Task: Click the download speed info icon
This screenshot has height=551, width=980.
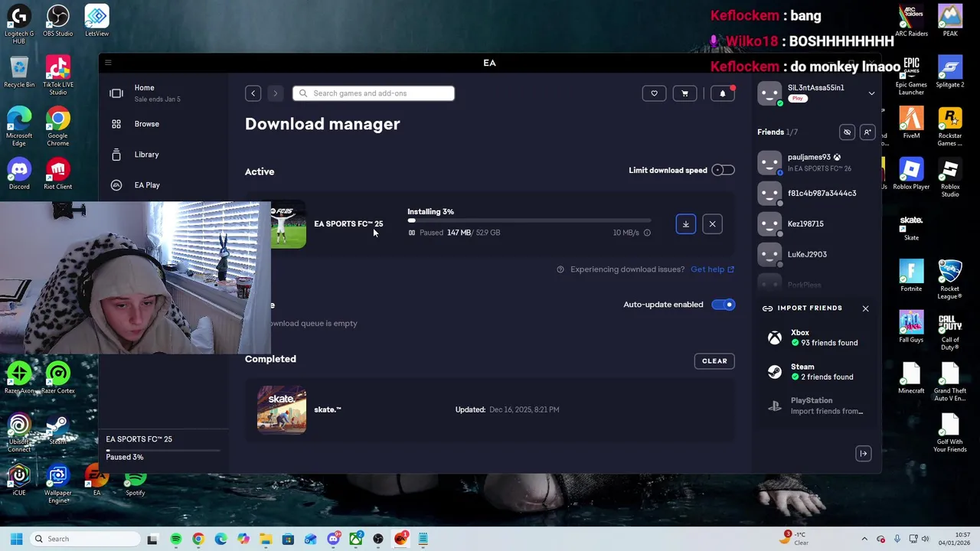Action: tap(647, 233)
